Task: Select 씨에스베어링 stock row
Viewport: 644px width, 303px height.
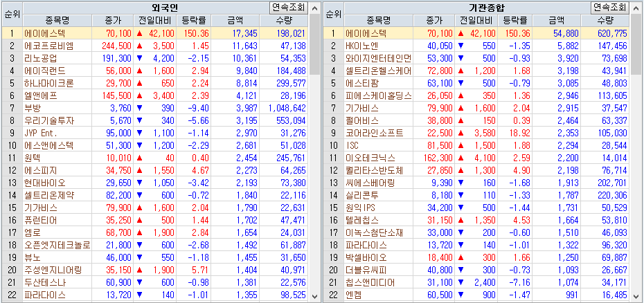Action: tap(476, 183)
